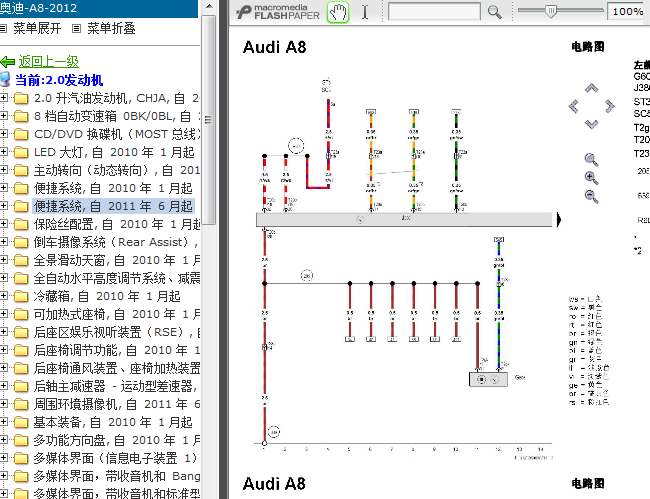This screenshot has width=650, height=499.
Task: Open 多媒体界面,带收音机和 Bang entry
Action: (x=117, y=476)
